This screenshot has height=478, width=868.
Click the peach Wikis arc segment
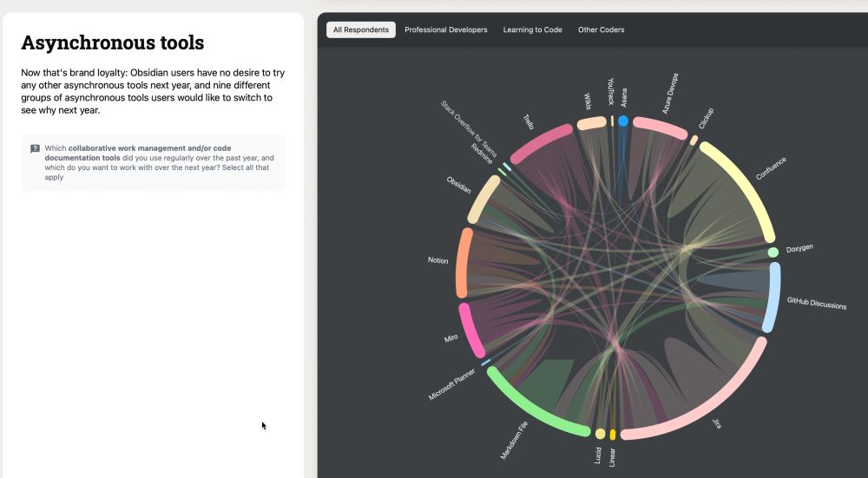(592, 123)
